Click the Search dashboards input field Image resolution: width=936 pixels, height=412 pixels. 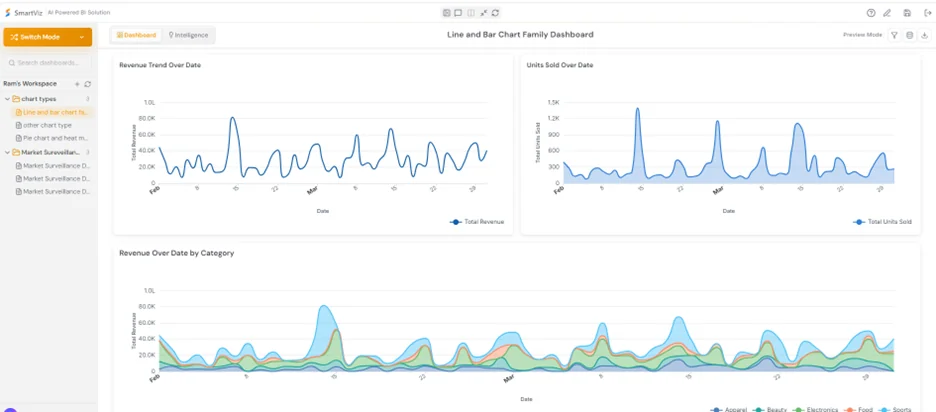coord(48,63)
